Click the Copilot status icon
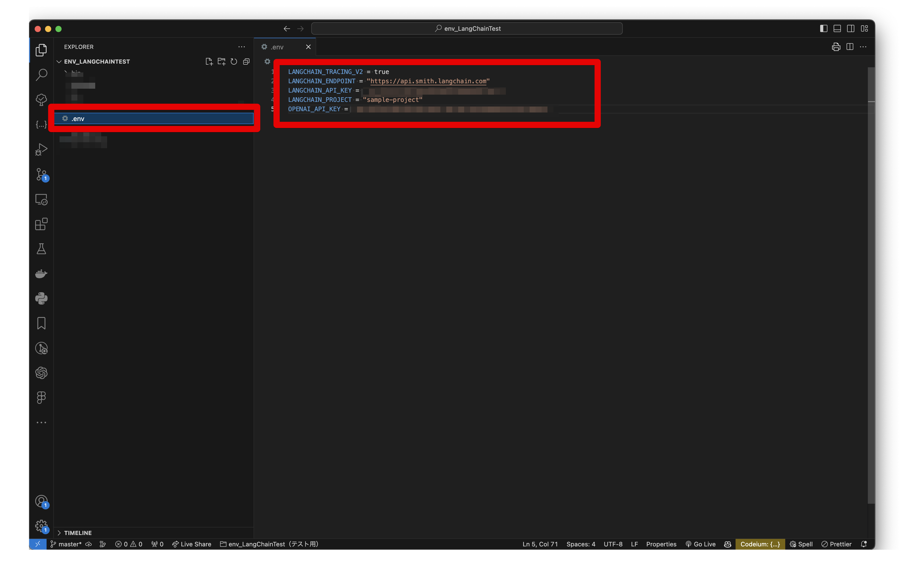 pos(727,544)
